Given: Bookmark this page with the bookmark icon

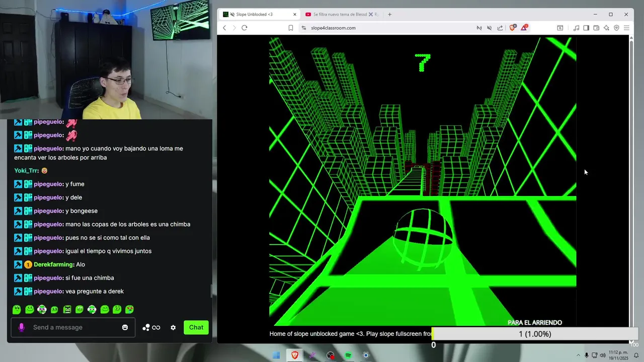Looking at the screenshot, I should (291, 28).
